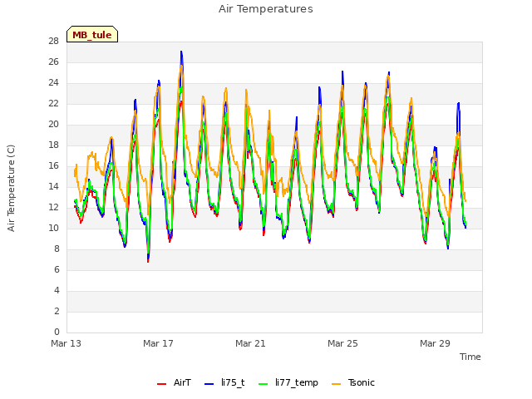
Task: Toggle the AirT series in legend
Action: (x=175, y=382)
